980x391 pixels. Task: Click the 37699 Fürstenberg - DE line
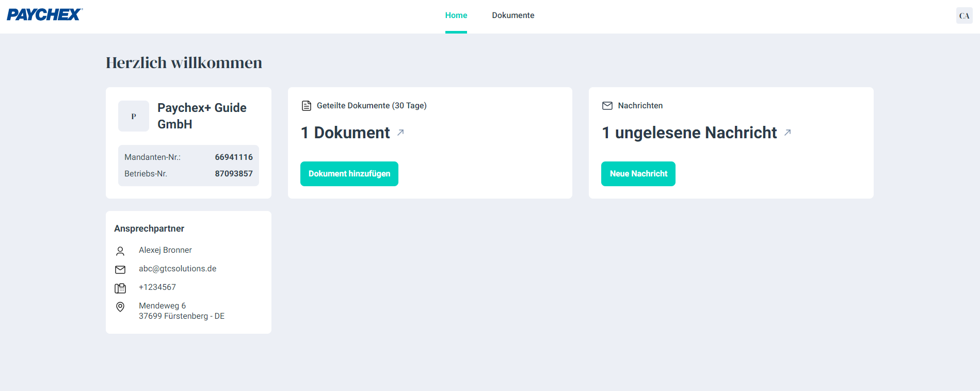point(182,316)
